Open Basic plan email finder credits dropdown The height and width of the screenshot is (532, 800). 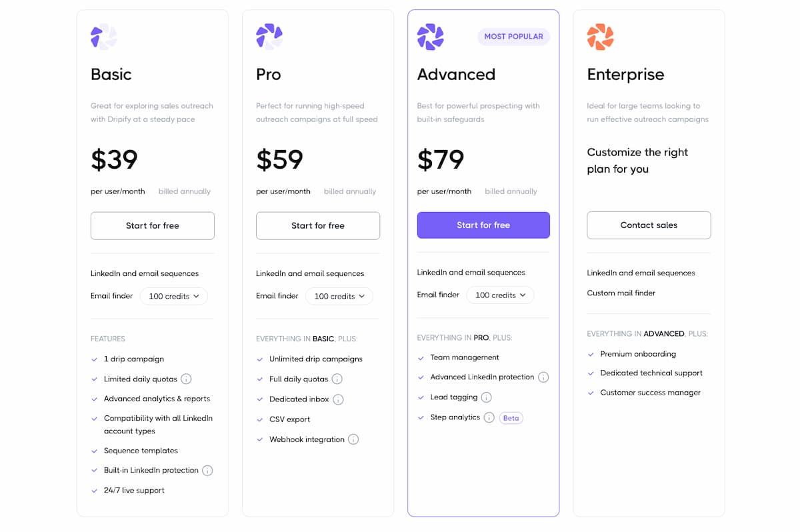tap(174, 296)
